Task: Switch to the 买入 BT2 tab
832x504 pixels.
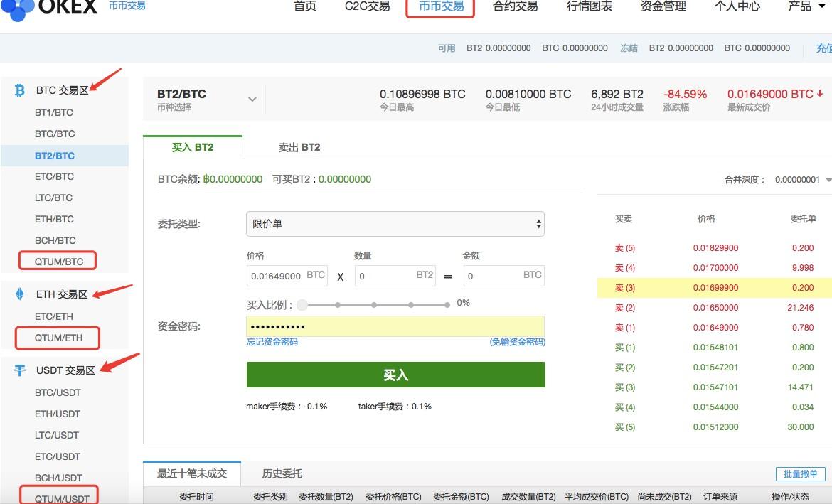Action: point(193,147)
